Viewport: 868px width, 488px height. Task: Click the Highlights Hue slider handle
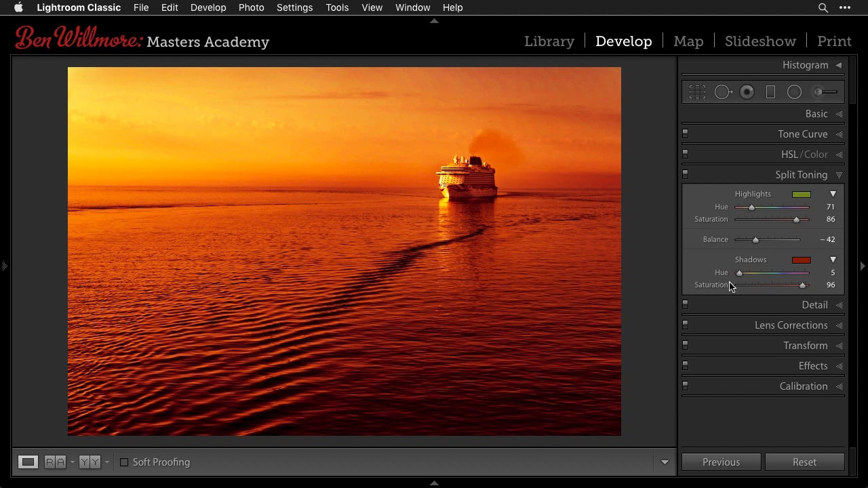751,207
